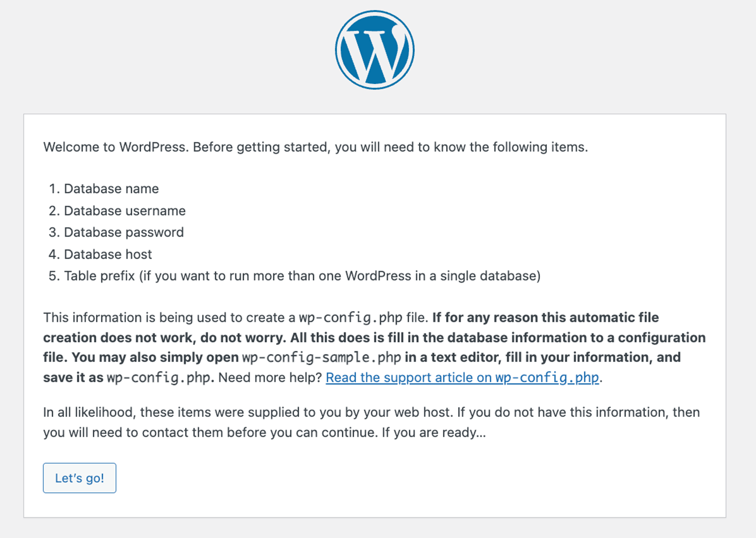Viewport: 756px width, 538px height.
Task: Click the "Need more help?" text
Action: click(270, 377)
